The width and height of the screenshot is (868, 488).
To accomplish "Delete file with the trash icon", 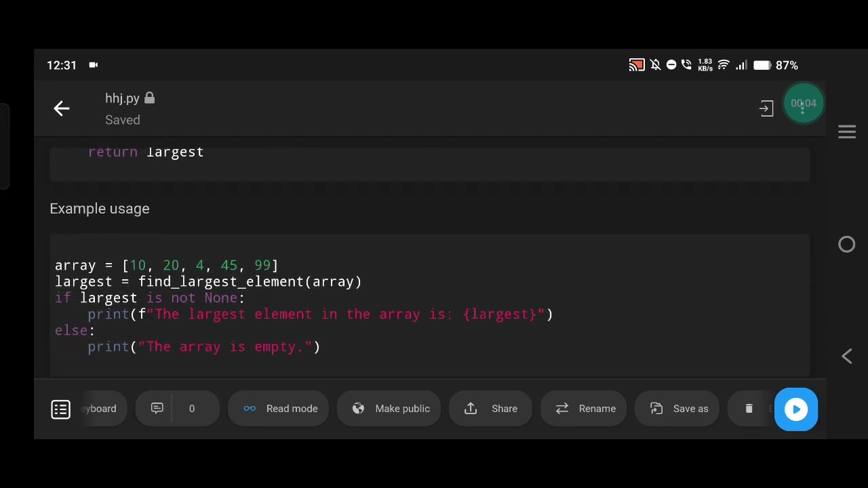I will pyautogui.click(x=749, y=409).
